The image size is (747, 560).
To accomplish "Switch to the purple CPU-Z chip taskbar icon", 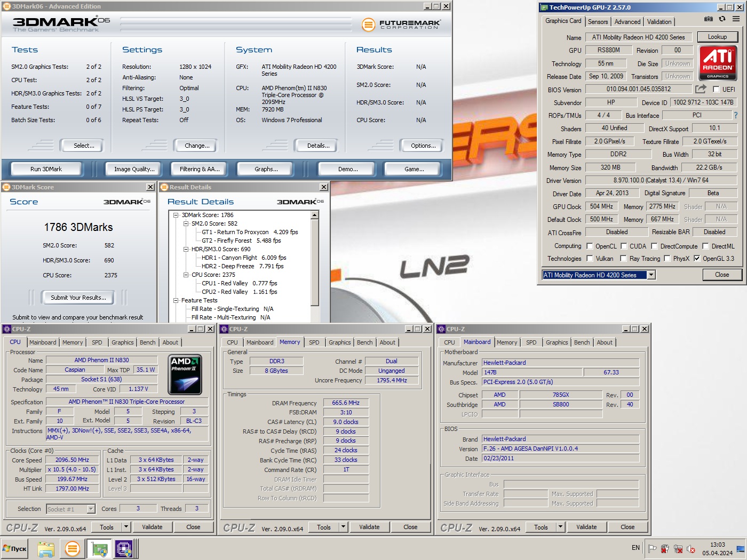I will click(124, 548).
